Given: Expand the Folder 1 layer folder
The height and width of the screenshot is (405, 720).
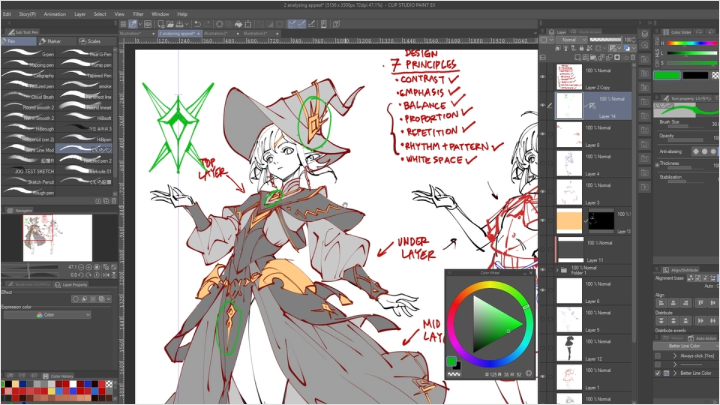Looking at the screenshot, I should (557, 270).
